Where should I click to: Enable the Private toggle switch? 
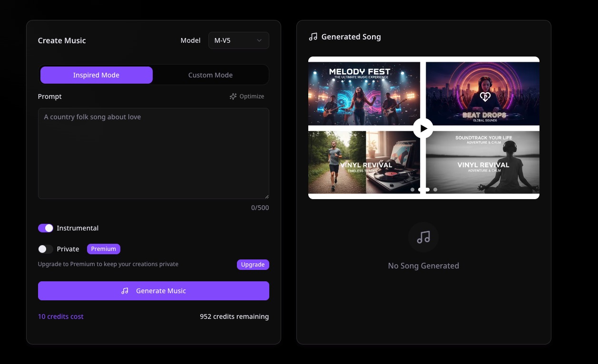coord(46,249)
